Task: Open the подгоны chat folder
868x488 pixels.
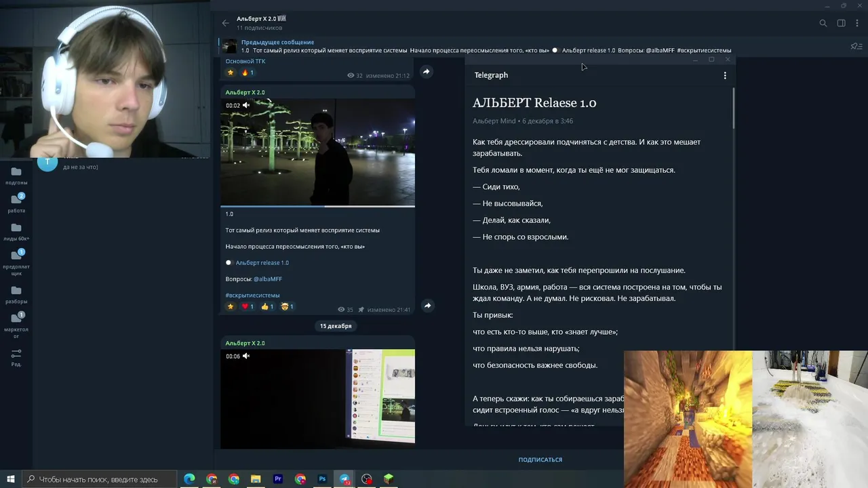Action: coord(16,176)
